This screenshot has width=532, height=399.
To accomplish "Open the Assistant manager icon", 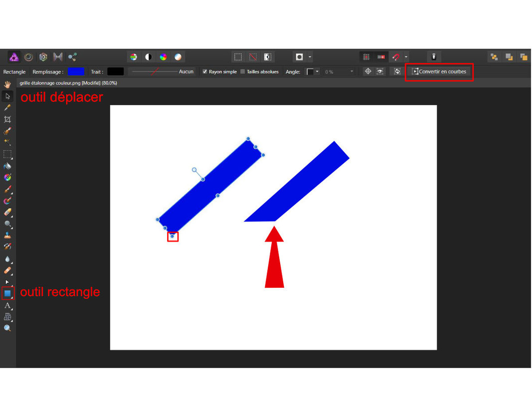I will point(434,57).
